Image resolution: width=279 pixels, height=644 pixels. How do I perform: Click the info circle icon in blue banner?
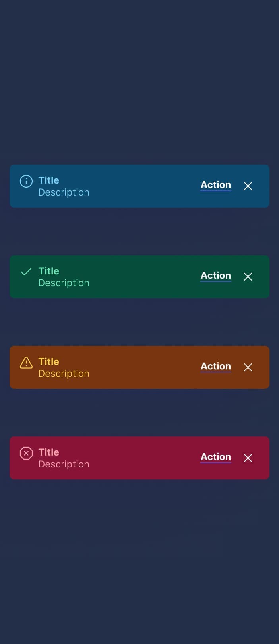click(26, 181)
